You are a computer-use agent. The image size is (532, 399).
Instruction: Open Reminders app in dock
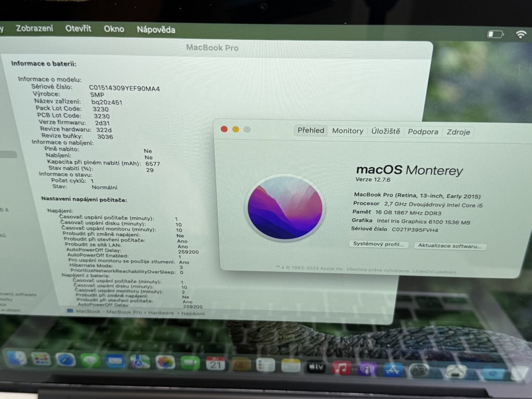[265, 365]
